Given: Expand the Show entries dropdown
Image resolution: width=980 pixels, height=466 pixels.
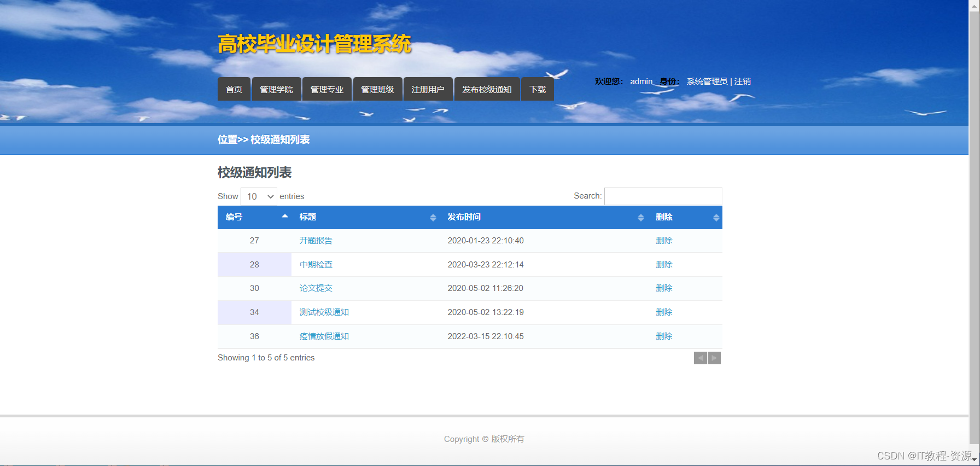Looking at the screenshot, I should [x=259, y=196].
